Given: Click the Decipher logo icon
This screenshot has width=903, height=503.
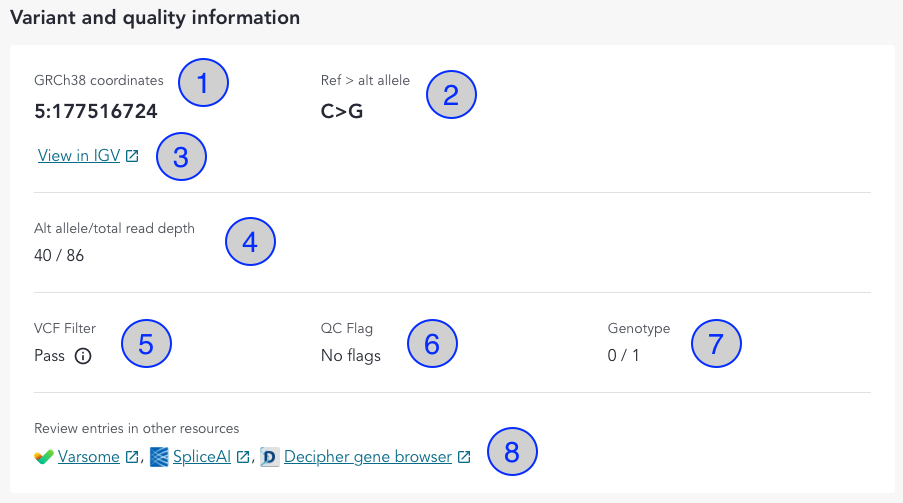Looking at the screenshot, I should click(x=269, y=457).
